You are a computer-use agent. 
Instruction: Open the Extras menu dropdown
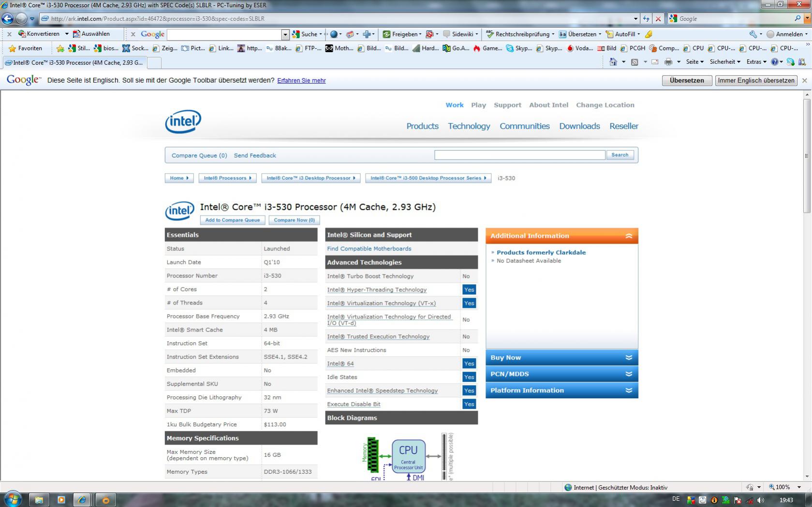pos(756,62)
